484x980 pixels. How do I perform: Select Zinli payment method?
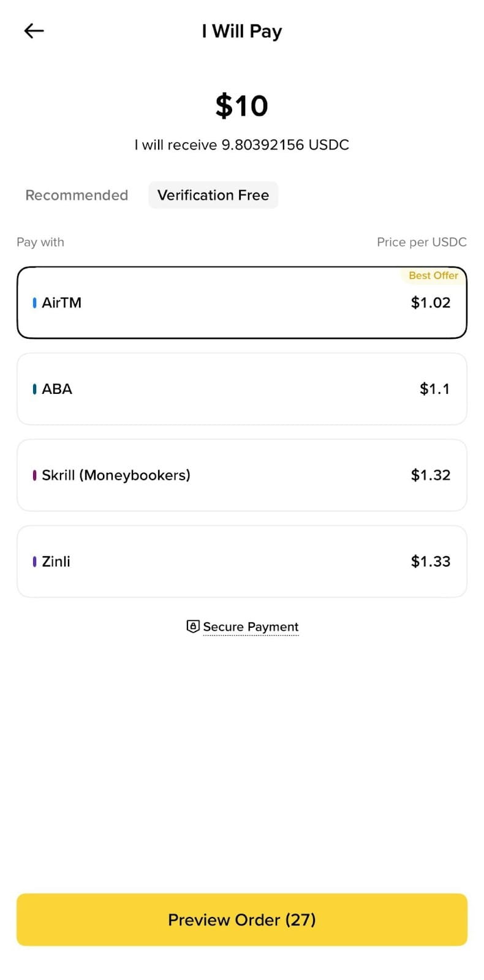(x=241, y=561)
